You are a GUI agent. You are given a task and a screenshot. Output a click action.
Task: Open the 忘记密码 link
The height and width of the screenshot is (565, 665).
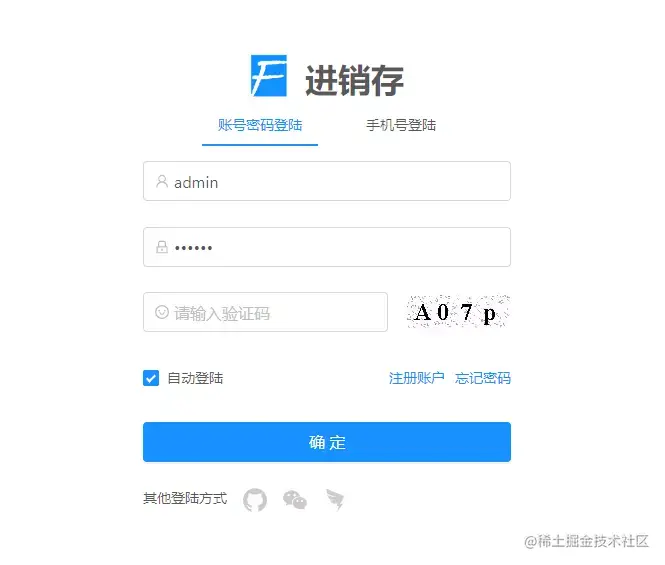pos(483,378)
